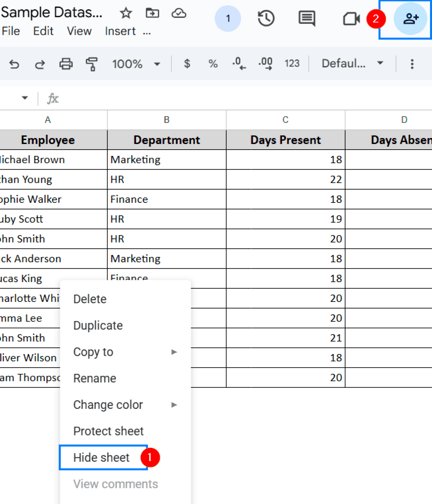Image resolution: width=432 pixels, height=504 pixels.
Task: Check the document sync status cloud icon
Action: [178, 13]
